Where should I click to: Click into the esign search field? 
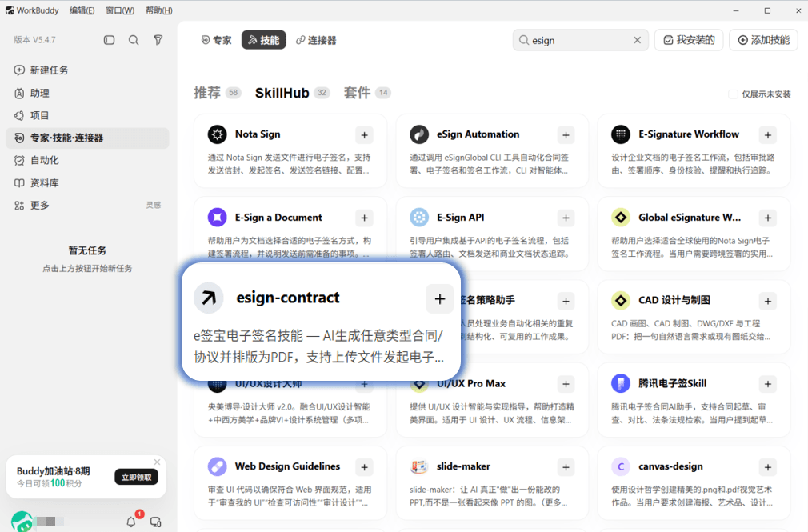click(x=580, y=40)
